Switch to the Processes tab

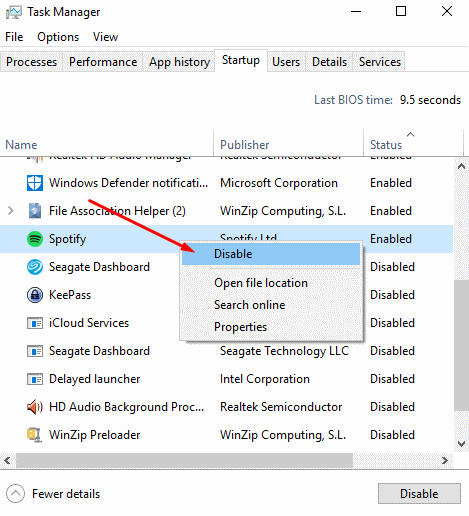32,62
